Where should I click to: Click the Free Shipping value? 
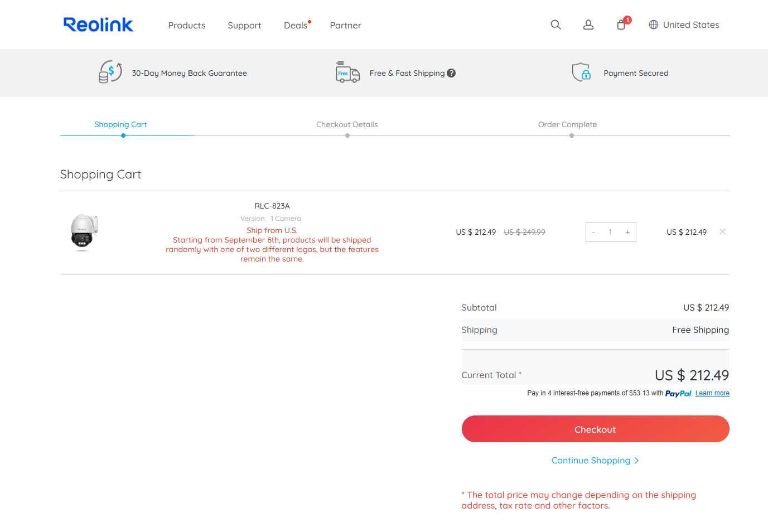pos(701,330)
